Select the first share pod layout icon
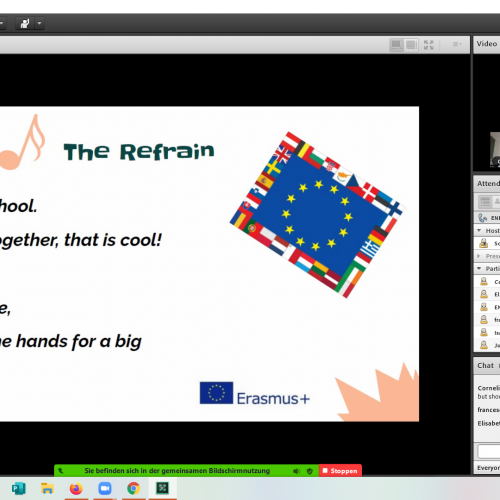Image resolution: width=500 pixels, height=500 pixels. click(397, 45)
